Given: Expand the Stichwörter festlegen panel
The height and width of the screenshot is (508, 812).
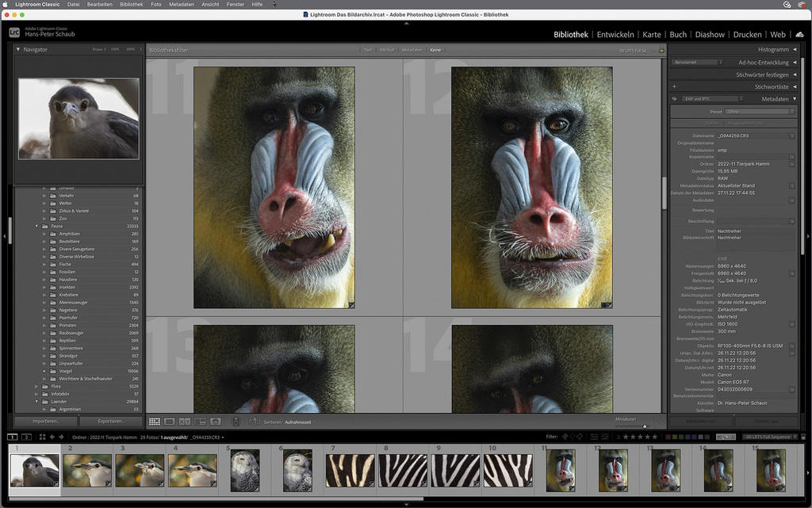Looking at the screenshot, I should (x=795, y=74).
